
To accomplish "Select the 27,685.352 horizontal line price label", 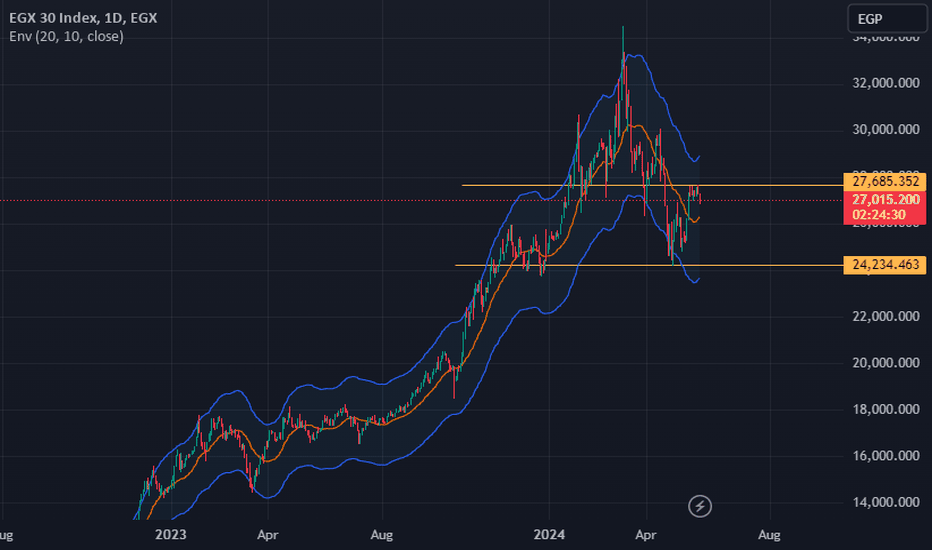I will [x=884, y=181].
